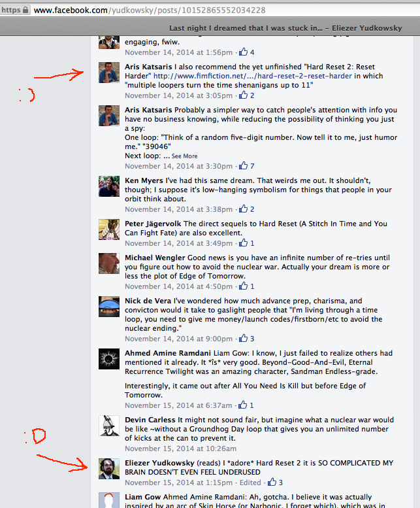Viewport: 420px width, 508px height.
Task: Click like thumb on Michael Wengler comment
Action: pyautogui.click(x=244, y=286)
